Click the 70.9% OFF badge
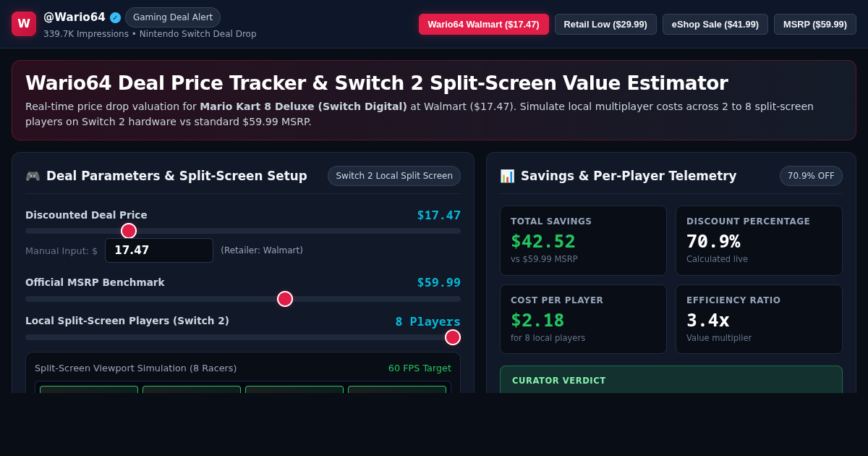The image size is (868, 456). (811, 176)
